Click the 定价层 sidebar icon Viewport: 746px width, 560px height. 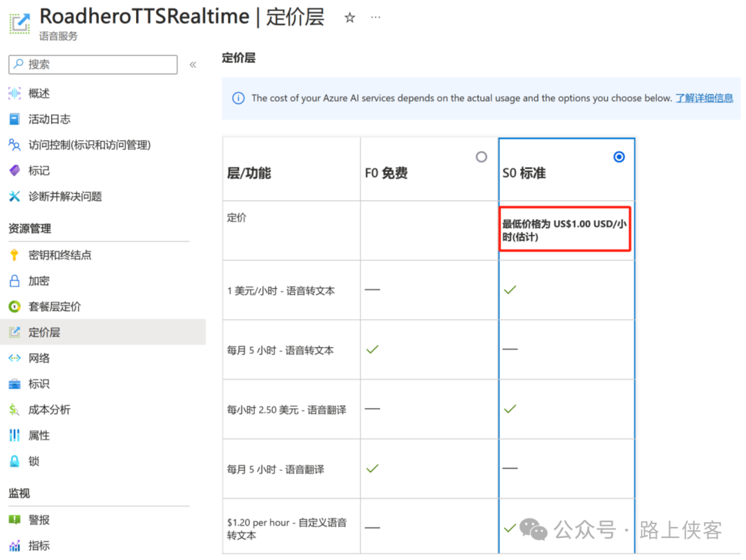pos(15,332)
